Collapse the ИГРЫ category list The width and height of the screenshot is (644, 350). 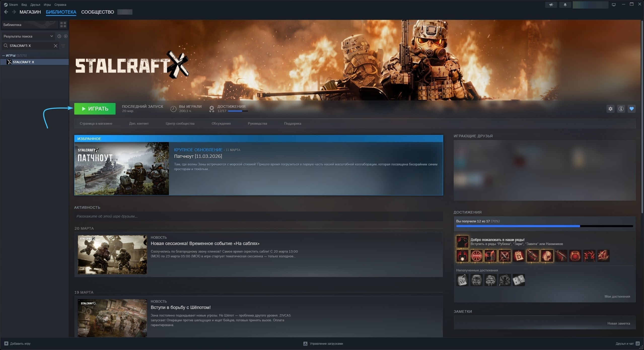(x=4, y=55)
